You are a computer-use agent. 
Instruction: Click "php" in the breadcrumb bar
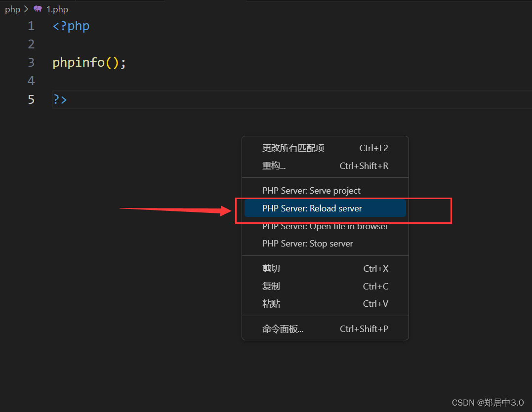point(12,9)
